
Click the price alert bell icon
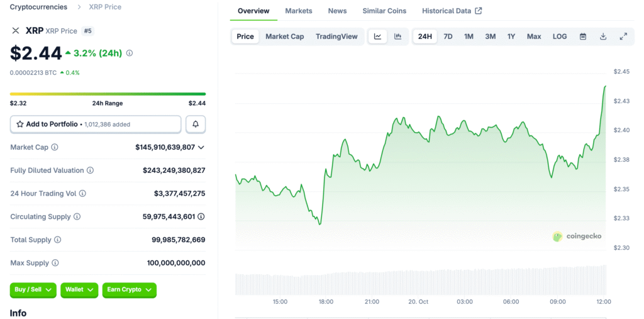(x=196, y=125)
